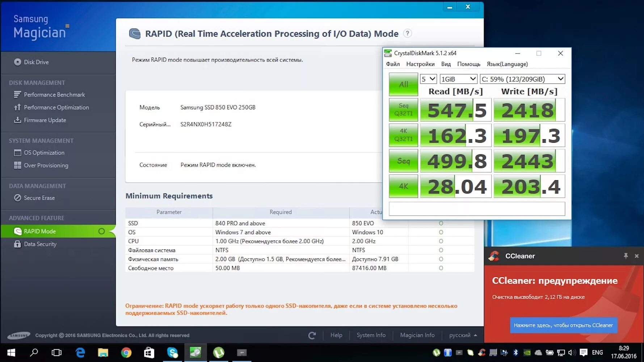Start the 4K Q32T1 test in CrystalDiskMark
The width and height of the screenshot is (644, 362).
404,135
